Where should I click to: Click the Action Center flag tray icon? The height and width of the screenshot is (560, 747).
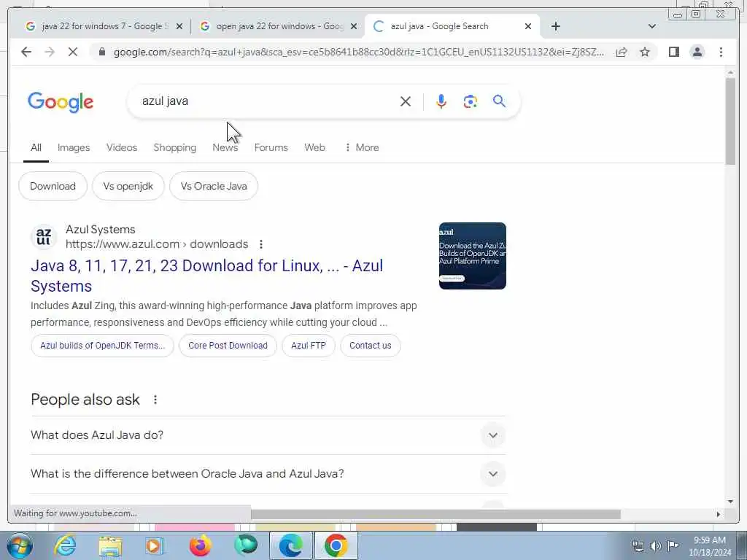coord(673,546)
